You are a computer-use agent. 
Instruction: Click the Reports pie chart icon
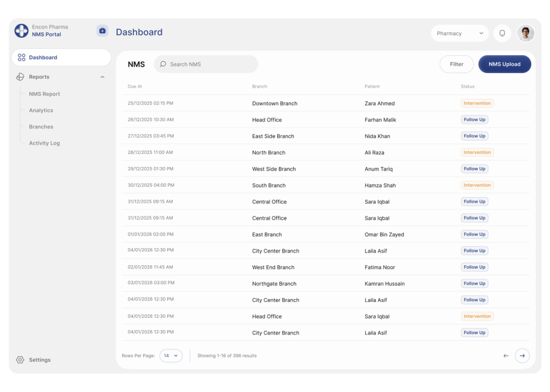tap(20, 77)
